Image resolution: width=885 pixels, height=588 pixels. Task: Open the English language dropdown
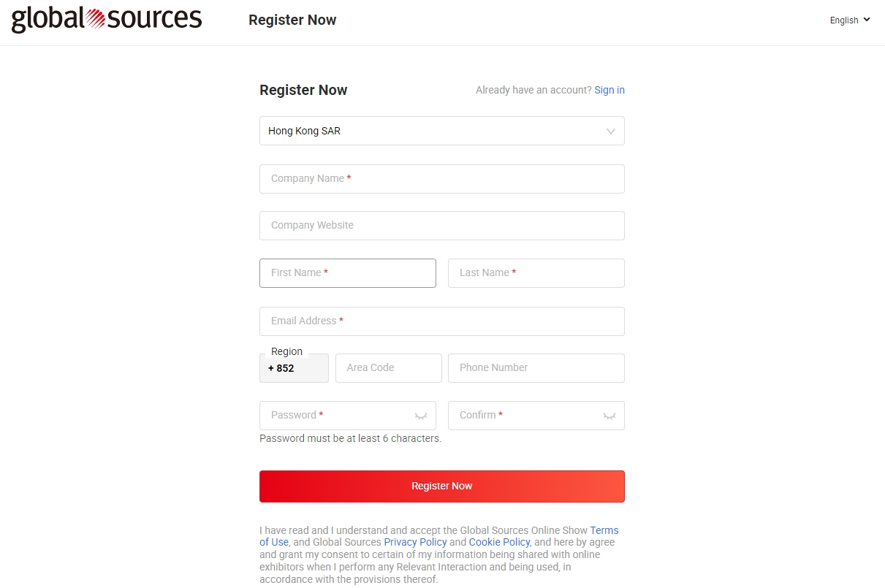[850, 20]
